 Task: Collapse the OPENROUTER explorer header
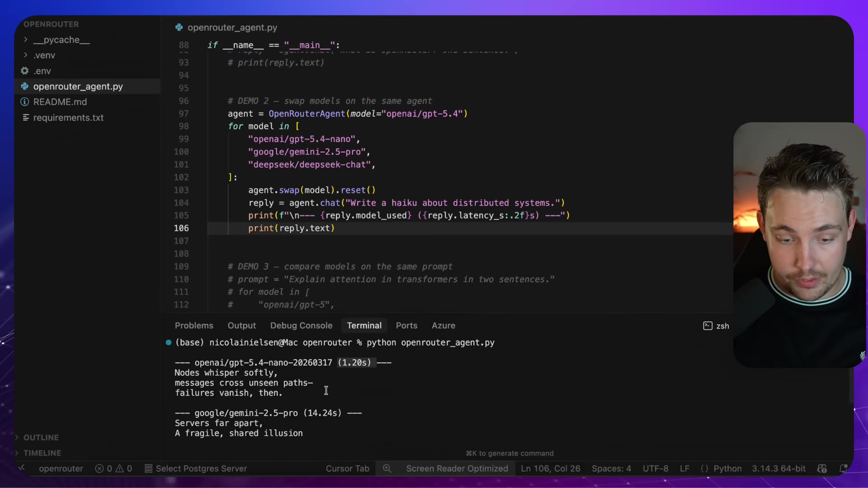[51, 24]
